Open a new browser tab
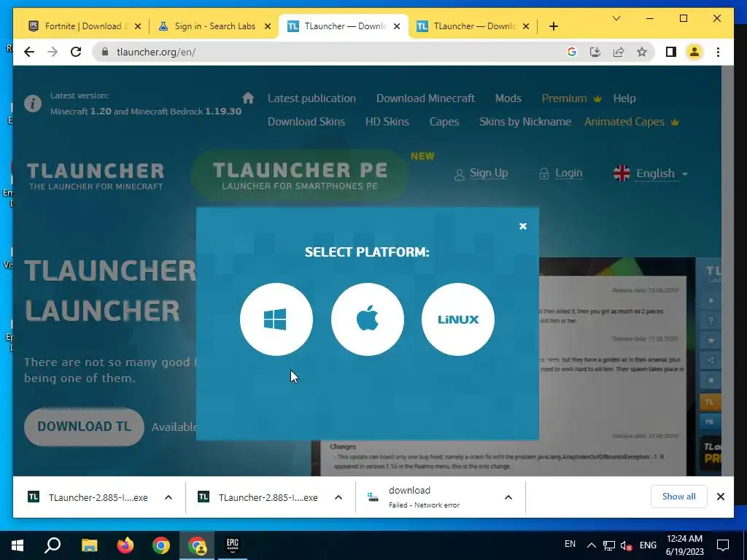 (553, 26)
